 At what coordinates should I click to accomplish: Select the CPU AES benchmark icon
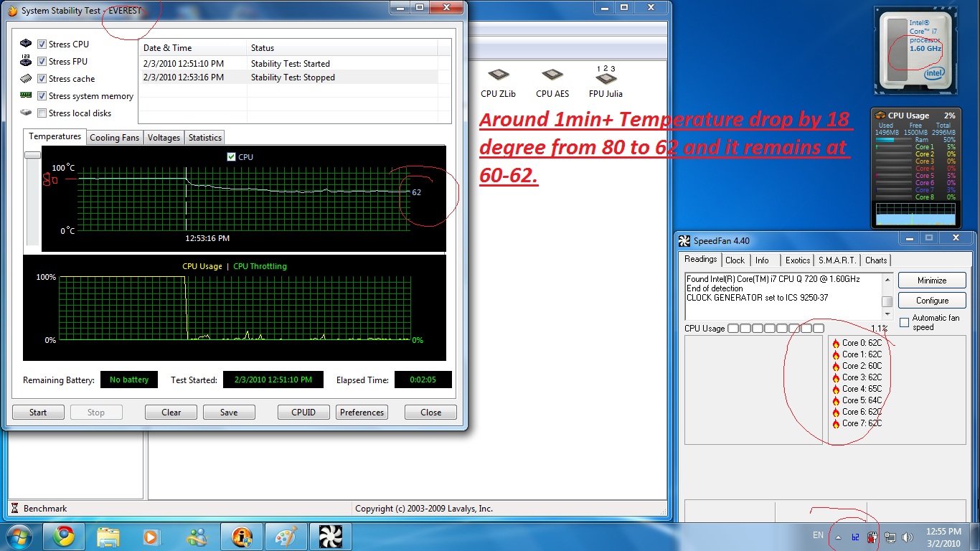click(x=552, y=75)
